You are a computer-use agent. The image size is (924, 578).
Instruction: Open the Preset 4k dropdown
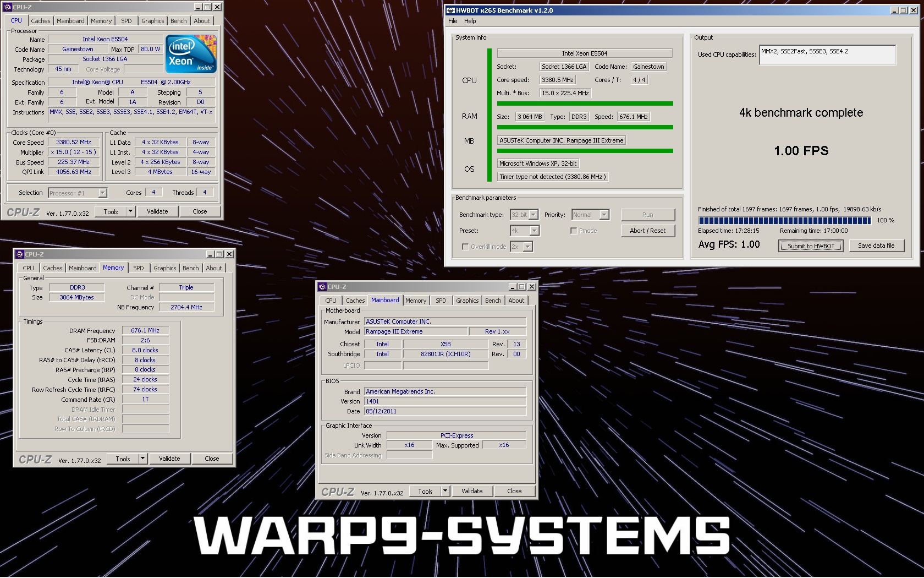534,231
